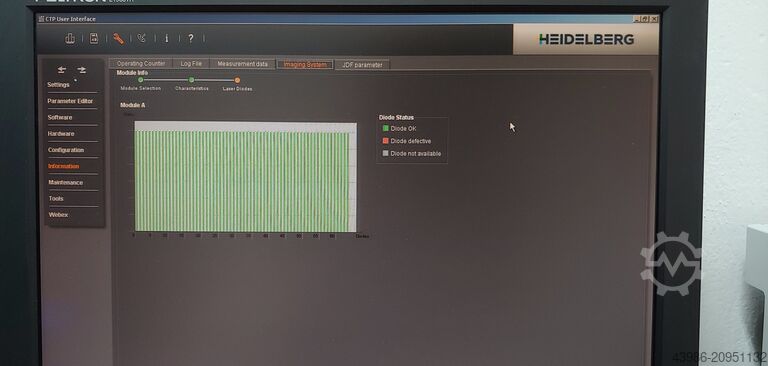Open the job document toolbar icon
768x366 pixels.
(x=94, y=39)
